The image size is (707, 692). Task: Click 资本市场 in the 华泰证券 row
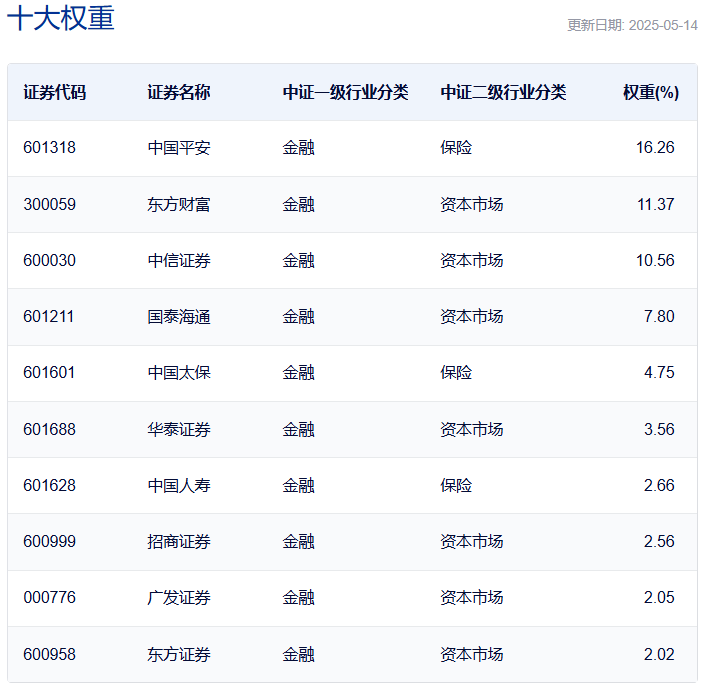click(x=472, y=430)
